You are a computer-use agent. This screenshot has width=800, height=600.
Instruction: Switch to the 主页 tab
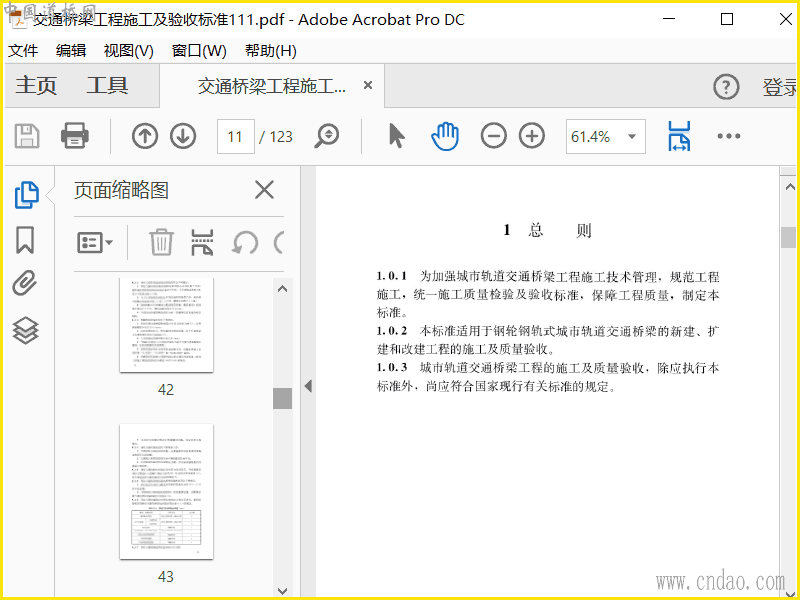[x=36, y=85]
